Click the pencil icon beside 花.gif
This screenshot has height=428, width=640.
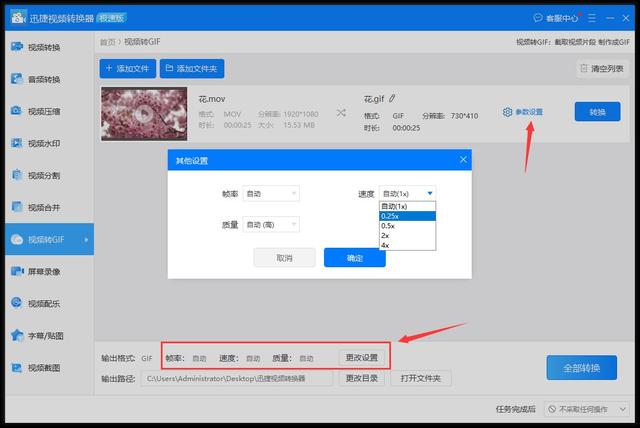[x=392, y=99]
